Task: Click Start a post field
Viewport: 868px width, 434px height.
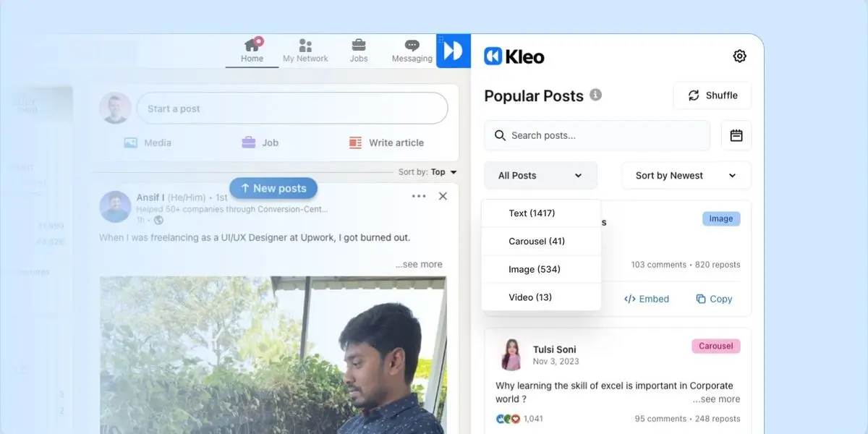Action: click(x=292, y=109)
